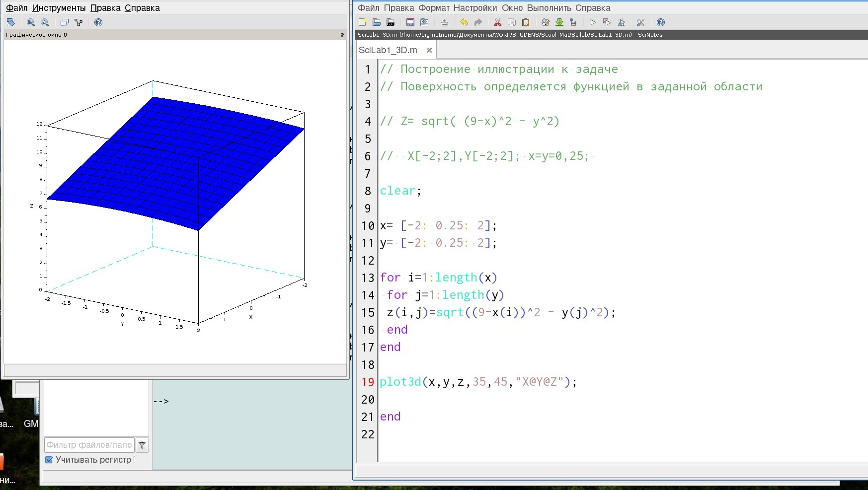Click the for j=1:length(y) line
Image resolution: width=868 pixels, height=490 pixels.
pyautogui.click(x=446, y=295)
